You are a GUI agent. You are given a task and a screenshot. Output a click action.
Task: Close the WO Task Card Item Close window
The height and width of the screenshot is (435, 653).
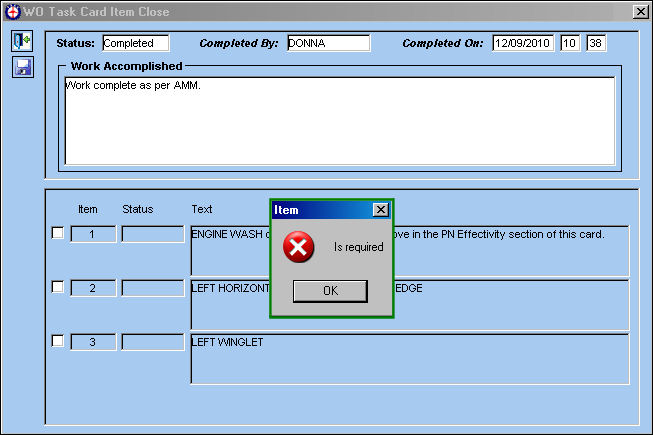tap(641, 11)
